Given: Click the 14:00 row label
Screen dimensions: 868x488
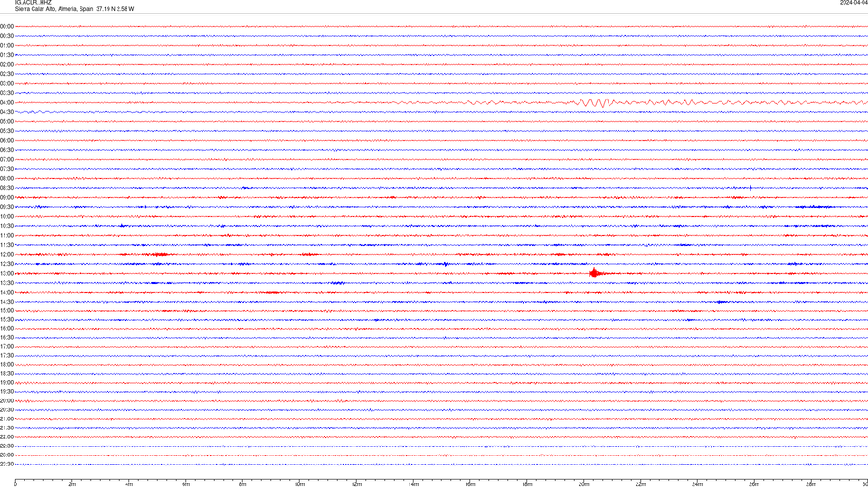Looking at the screenshot, I should [6, 292].
